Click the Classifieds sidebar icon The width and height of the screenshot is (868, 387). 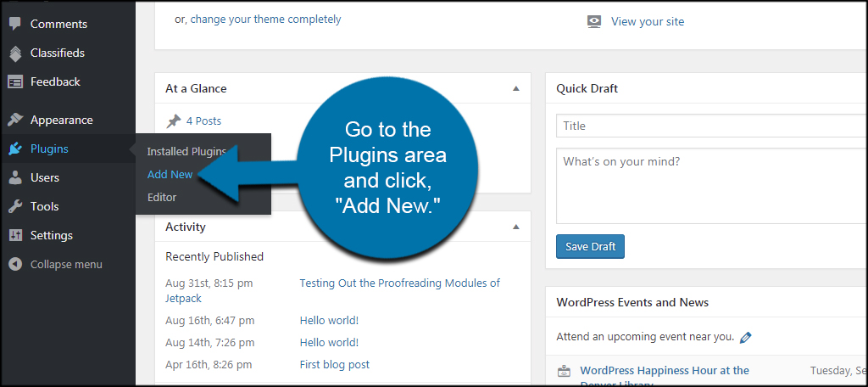(x=15, y=53)
